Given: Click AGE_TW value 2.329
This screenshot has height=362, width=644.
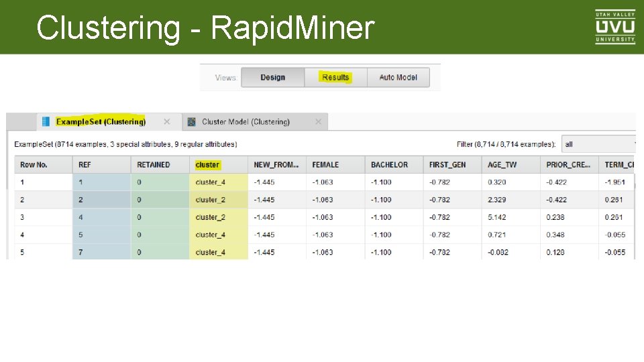Looking at the screenshot, I should point(497,200).
